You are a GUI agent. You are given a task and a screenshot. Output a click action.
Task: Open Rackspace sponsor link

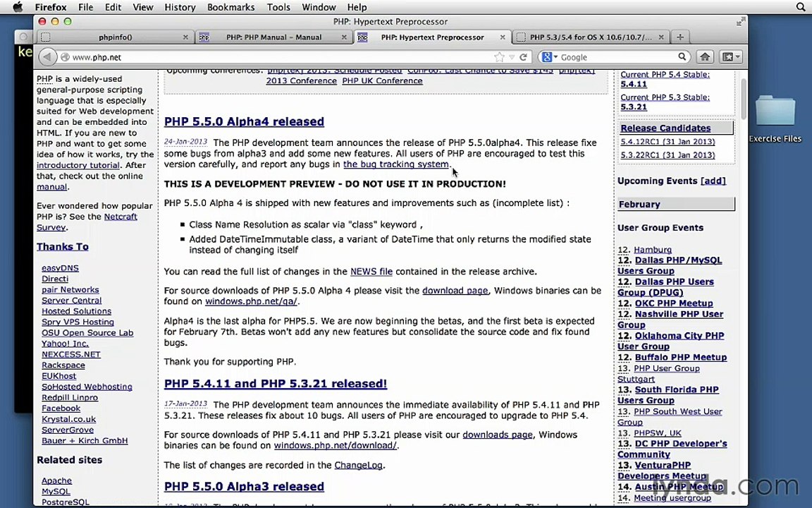pyautogui.click(x=63, y=365)
